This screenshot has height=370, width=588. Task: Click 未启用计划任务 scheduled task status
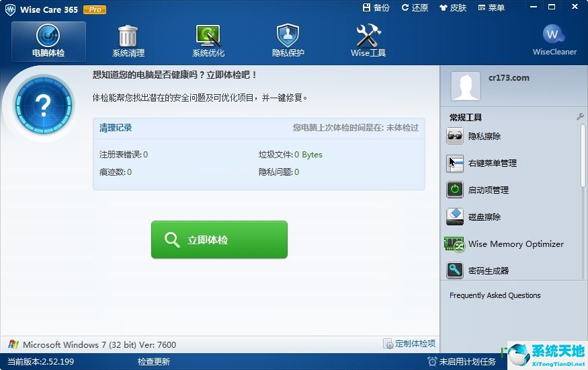point(468,362)
